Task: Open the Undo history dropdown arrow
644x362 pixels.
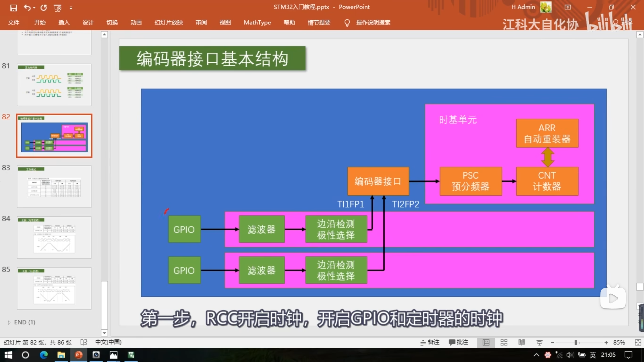Action: pyautogui.click(x=34, y=8)
